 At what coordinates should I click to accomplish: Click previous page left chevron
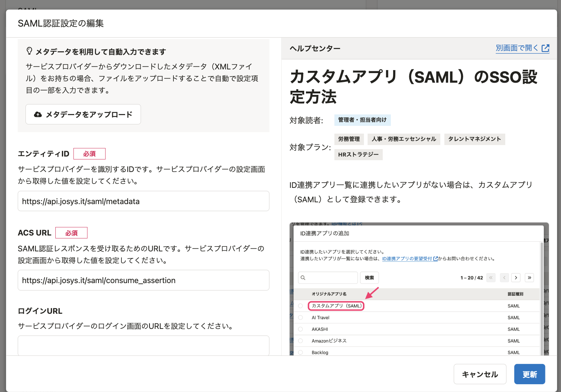(x=504, y=278)
